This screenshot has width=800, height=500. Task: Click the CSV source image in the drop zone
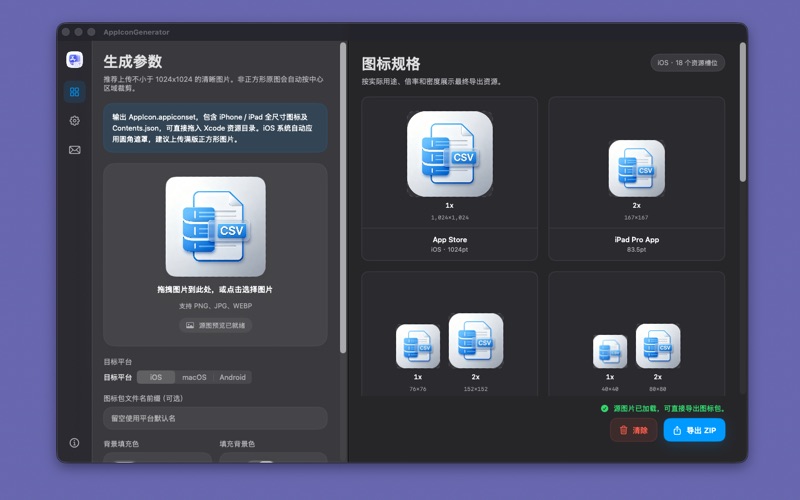click(x=215, y=227)
